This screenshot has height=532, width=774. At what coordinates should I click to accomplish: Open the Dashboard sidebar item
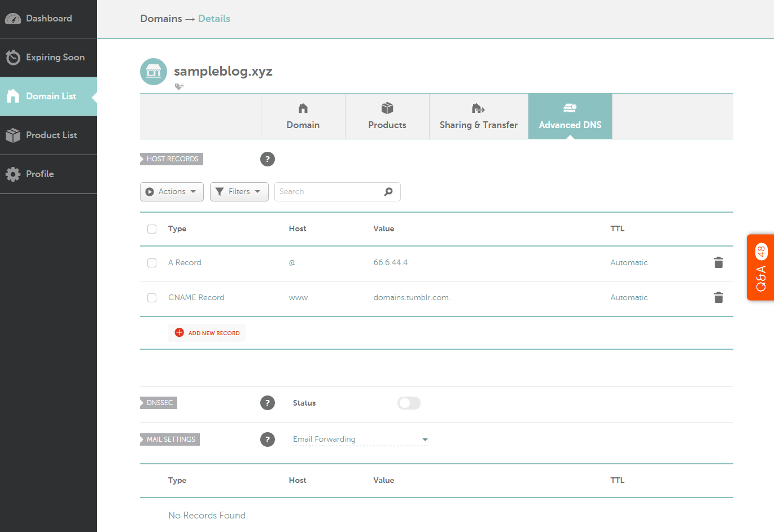tap(49, 19)
